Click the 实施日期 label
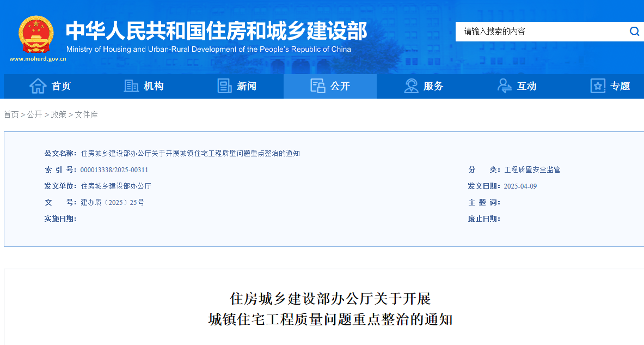Screen dimensions: 644x345 61,219
